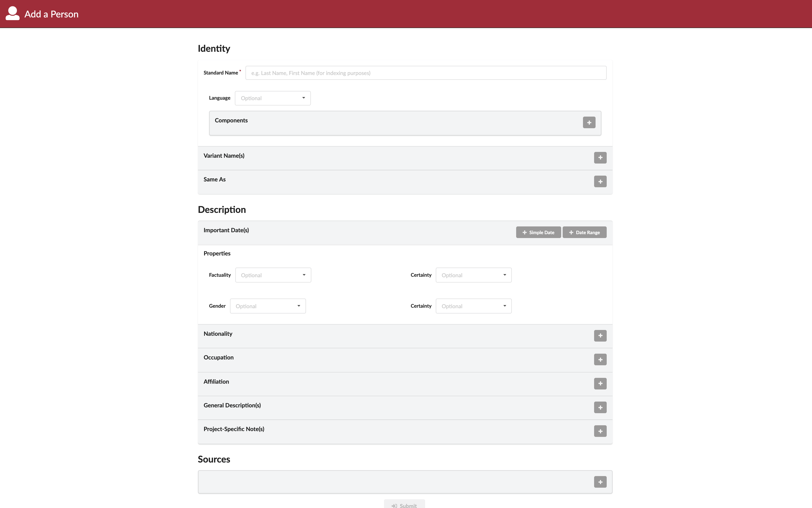Click the Variant Name(s) label
The width and height of the screenshot is (812, 508).
224,156
